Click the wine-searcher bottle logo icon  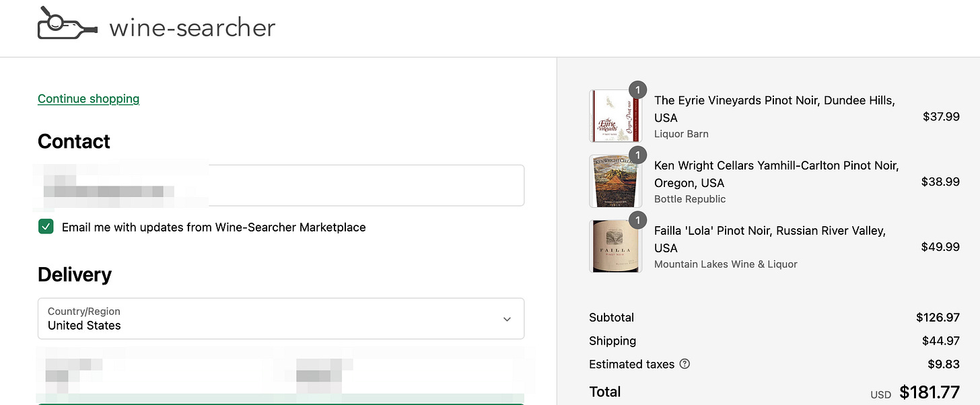click(x=67, y=23)
